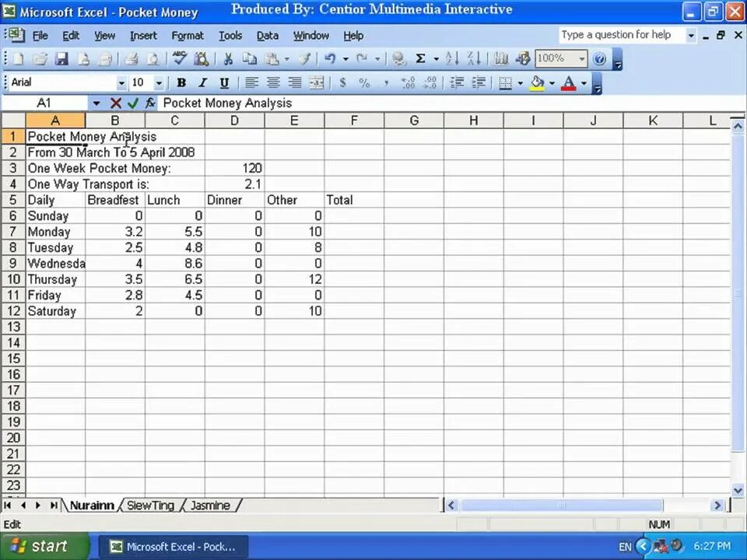
Task: Click the formula bar text Pocket Money Analysis
Action: [227, 103]
